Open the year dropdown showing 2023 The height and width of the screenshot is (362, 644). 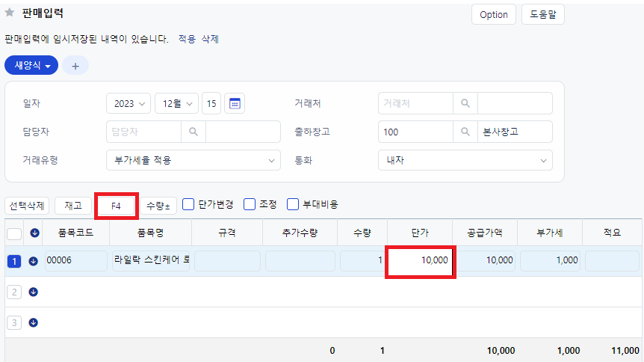(x=129, y=103)
